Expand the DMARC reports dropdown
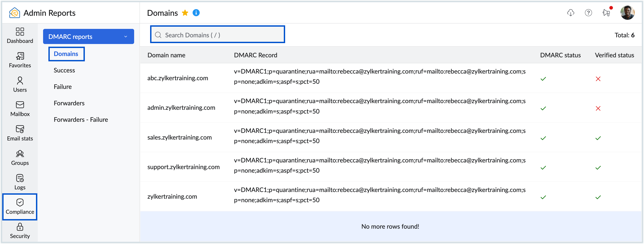 click(89, 36)
